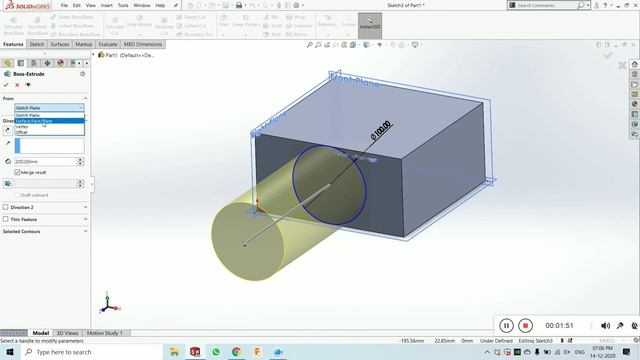Open the Boss-Extrude help icon
Image resolution: width=640 pixels, height=360 pixels.
(82, 74)
